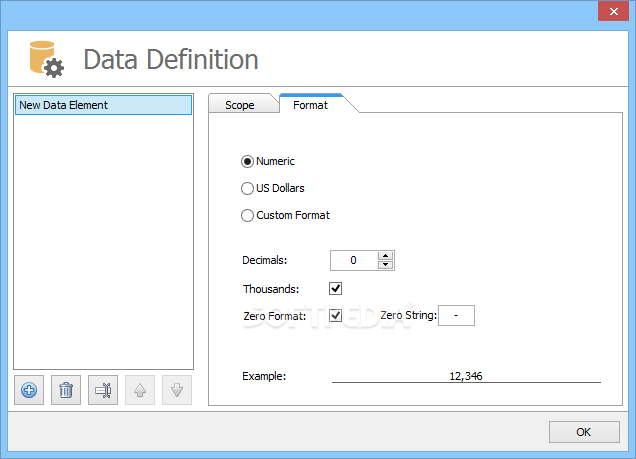Decrease Decimals with the down spinner arrow

tap(385, 265)
